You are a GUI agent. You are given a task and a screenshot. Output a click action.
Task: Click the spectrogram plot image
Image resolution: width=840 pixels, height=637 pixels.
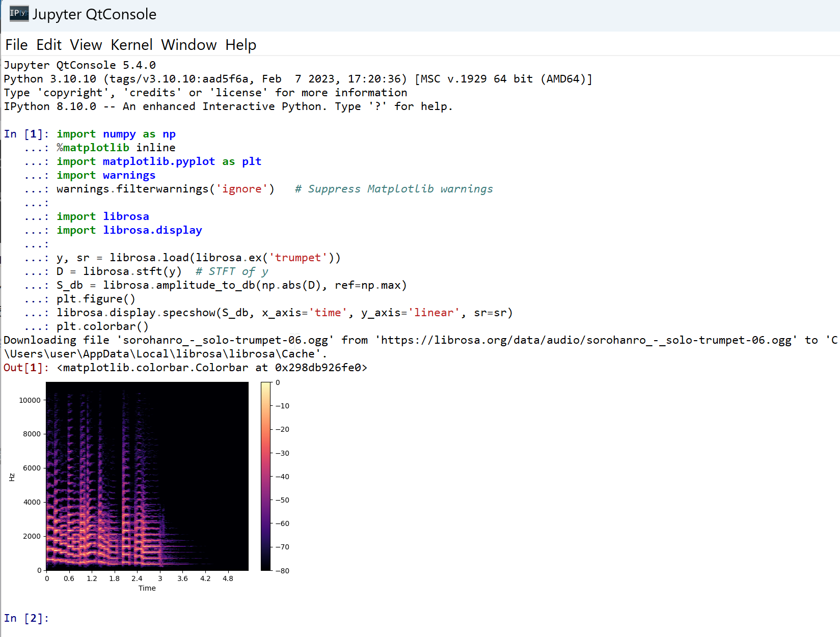click(x=147, y=476)
